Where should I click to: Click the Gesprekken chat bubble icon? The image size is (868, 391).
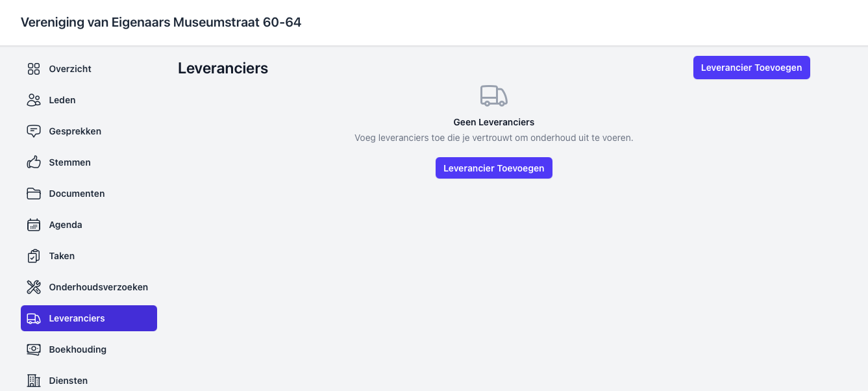(x=34, y=131)
